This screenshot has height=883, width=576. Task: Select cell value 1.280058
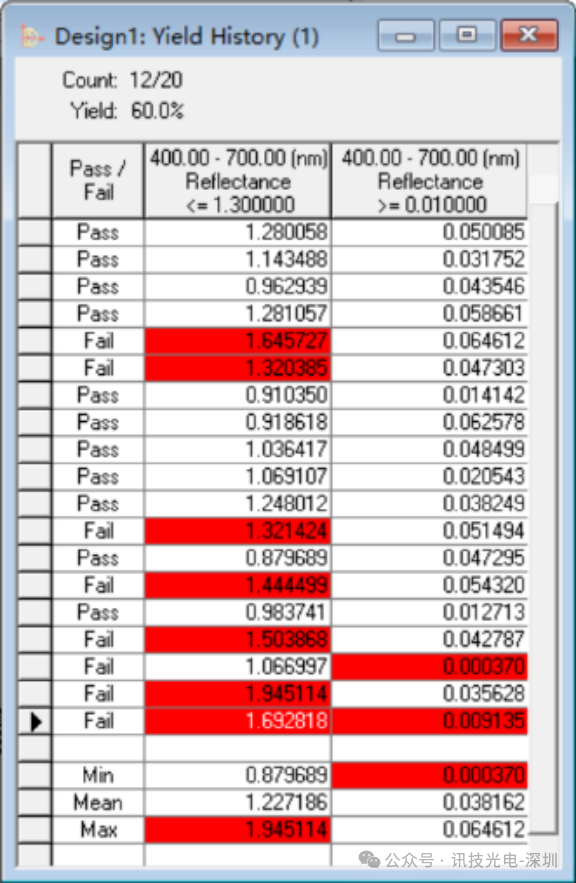(x=238, y=232)
